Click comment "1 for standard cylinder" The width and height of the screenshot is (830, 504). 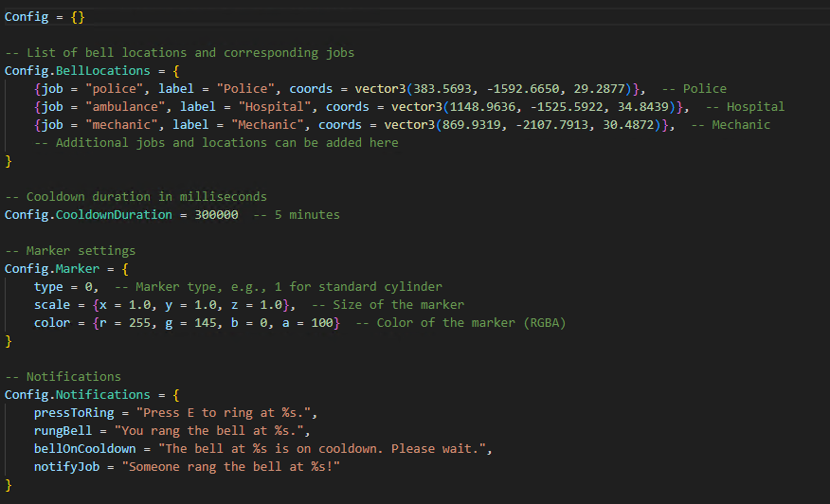pyautogui.click(x=358, y=287)
